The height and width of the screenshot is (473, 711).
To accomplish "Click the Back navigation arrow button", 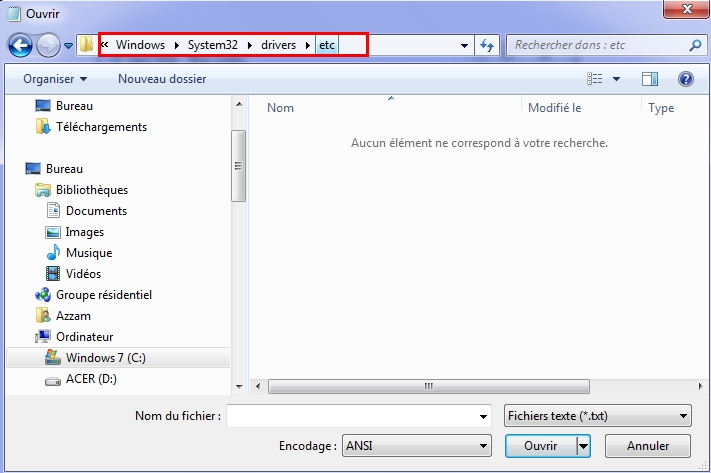I will [20, 45].
